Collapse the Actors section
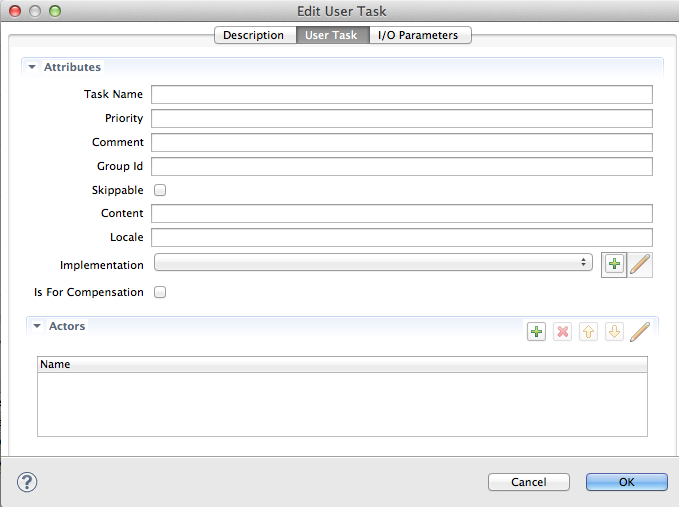Screen dimensions: 679x507 click(x=37, y=326)
